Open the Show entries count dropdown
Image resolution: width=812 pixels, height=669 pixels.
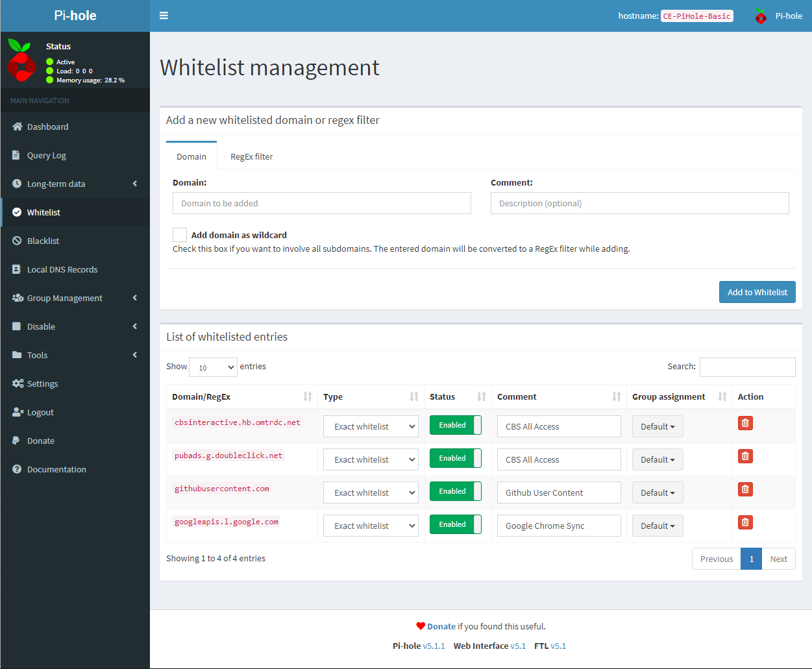click(x=213, y=367)
